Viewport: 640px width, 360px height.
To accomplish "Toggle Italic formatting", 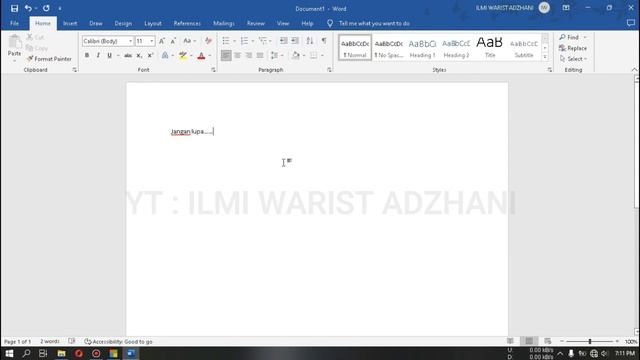I will click(x=98, y=55).
